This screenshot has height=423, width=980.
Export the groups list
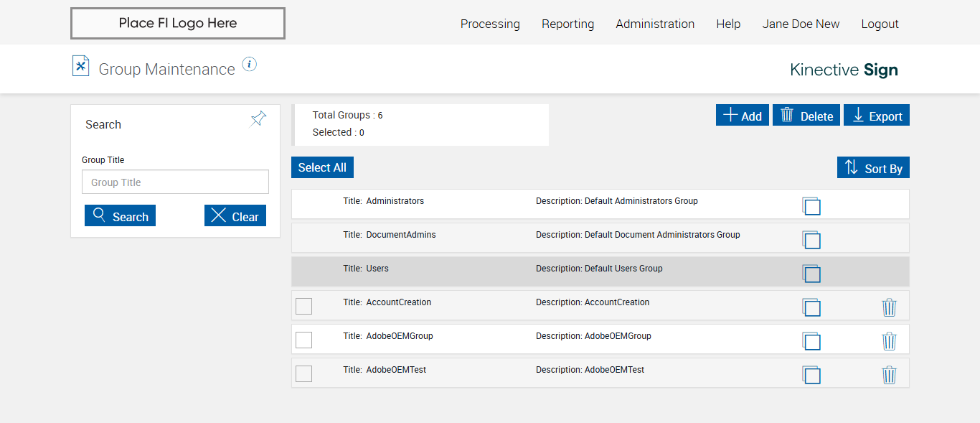(877, 116)
